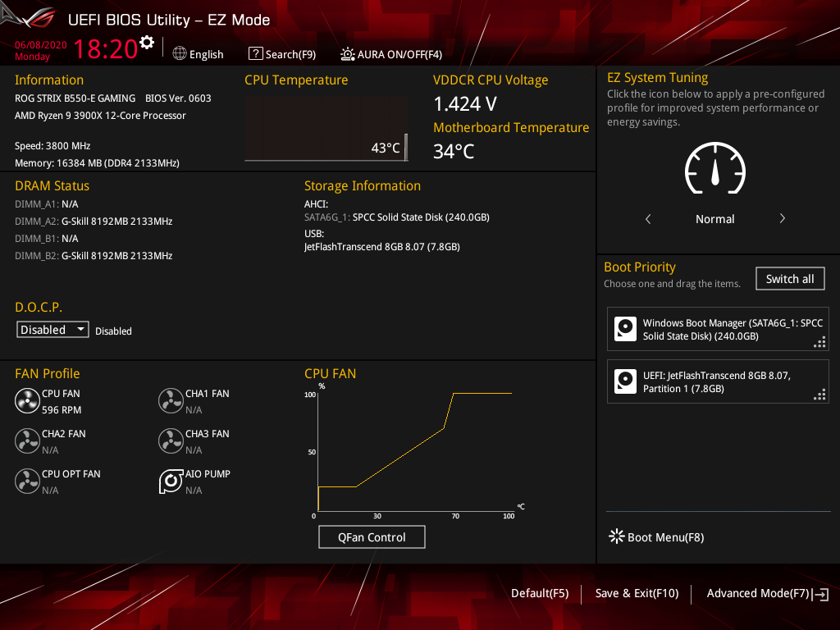The width and height of the screenshot is (840, 630).
Task: Click the 1.424 V voltage value
Action: click(x=465, y=104)
